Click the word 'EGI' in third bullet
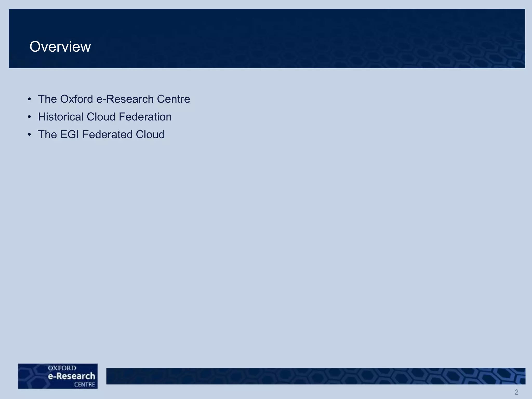 click(69, 135)
